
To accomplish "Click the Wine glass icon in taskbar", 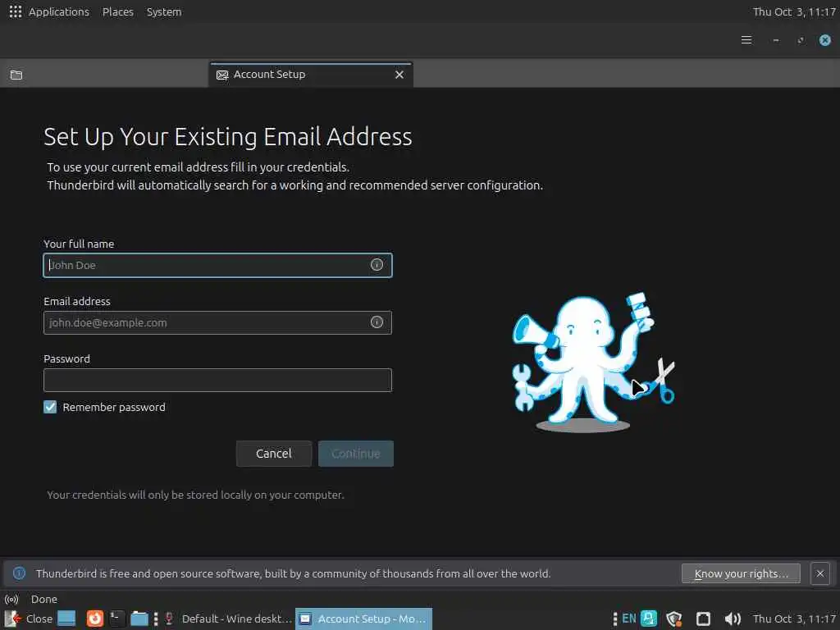I will tap(169, 619).
